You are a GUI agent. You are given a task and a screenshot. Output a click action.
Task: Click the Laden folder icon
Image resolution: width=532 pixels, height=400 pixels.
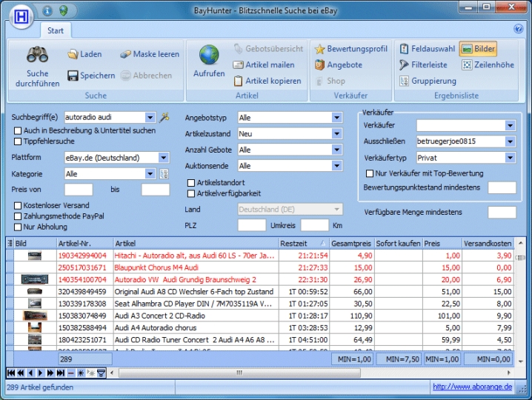pyautogui.click(x=73, y=55)
